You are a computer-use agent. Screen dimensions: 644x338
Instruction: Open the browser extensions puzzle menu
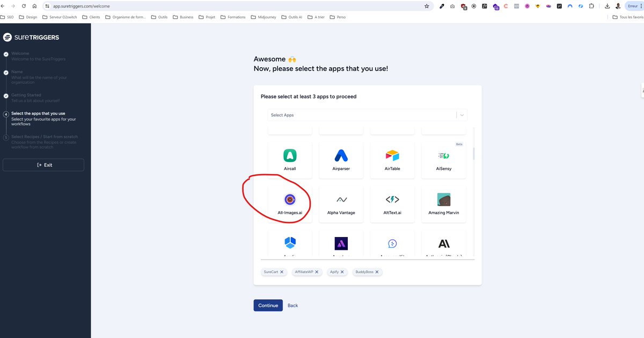pos(591,6)
